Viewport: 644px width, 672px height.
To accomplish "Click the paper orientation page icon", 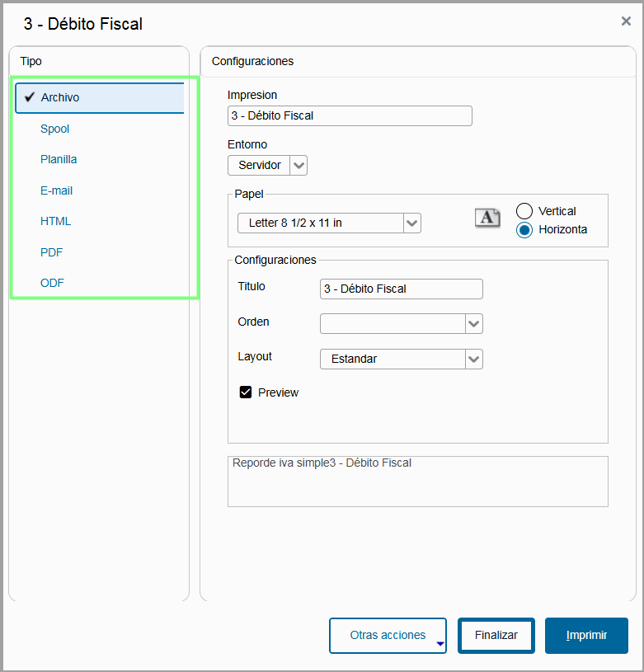I will [x=488, y=218].
